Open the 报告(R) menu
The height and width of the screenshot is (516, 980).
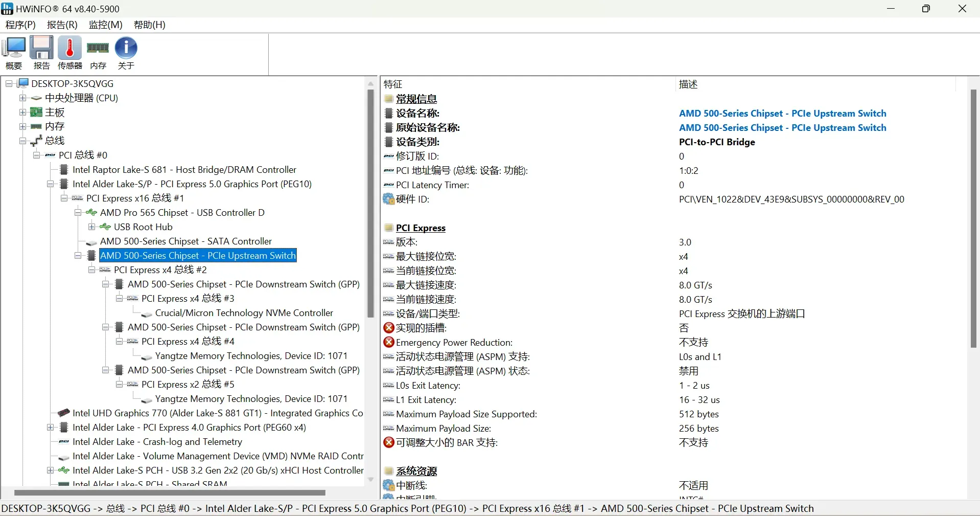pos(62,25)
